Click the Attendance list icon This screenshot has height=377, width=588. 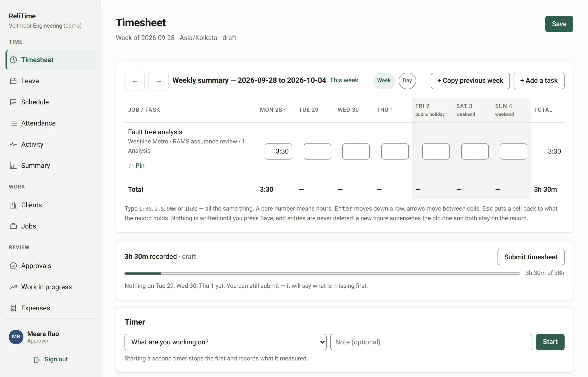13,123
